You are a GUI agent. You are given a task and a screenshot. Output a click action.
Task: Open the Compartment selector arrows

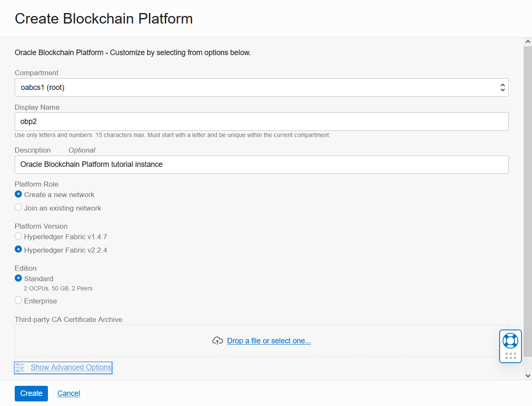pos(502,87)
